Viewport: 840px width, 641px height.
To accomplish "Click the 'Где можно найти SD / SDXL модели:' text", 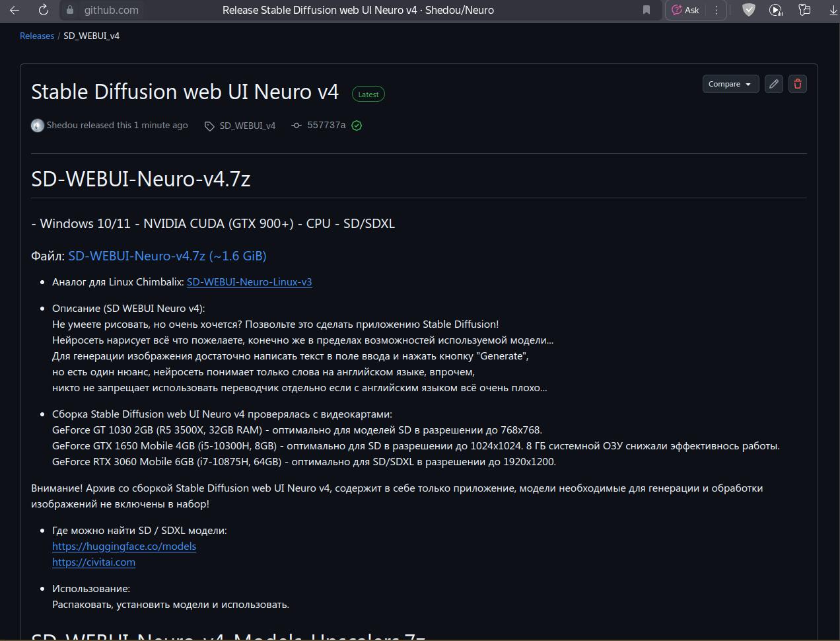I will pos(139,530).
